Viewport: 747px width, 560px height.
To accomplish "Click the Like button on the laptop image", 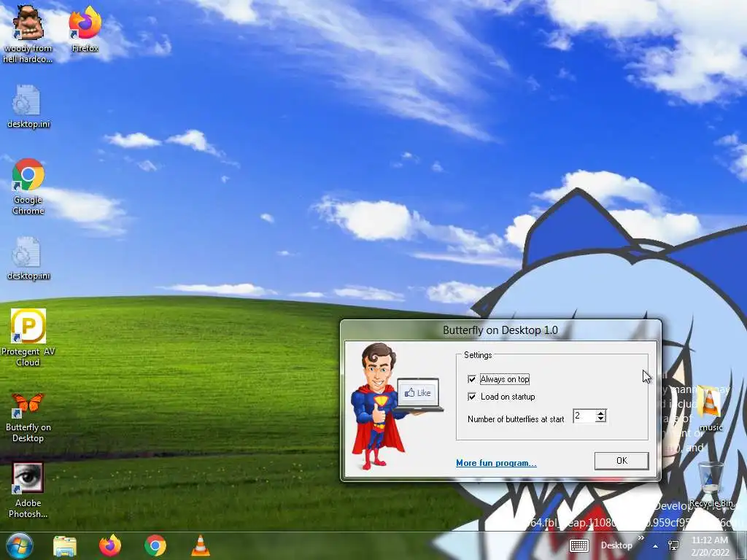I will click(418, 393).
